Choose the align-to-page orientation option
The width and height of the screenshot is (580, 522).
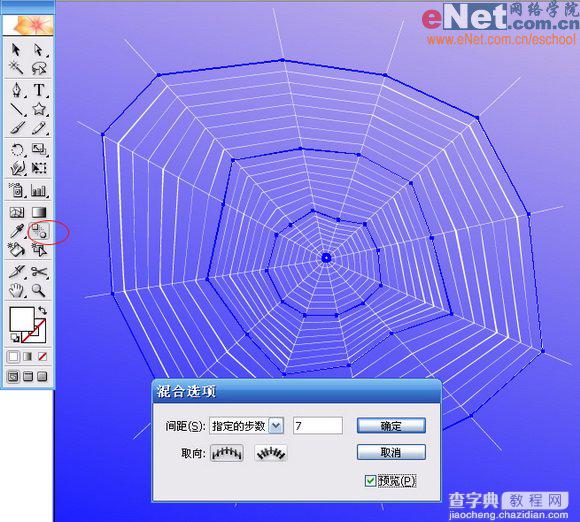[x=227, y=453]
